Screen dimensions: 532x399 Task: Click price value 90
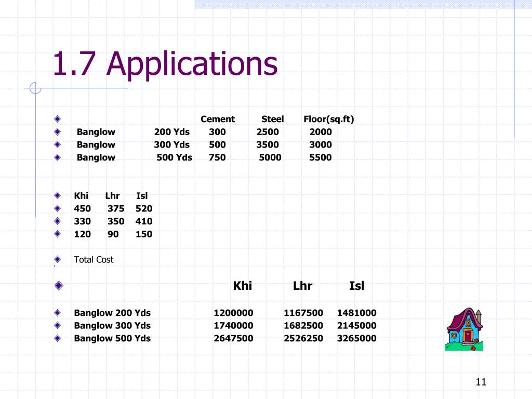coord(113,234)
